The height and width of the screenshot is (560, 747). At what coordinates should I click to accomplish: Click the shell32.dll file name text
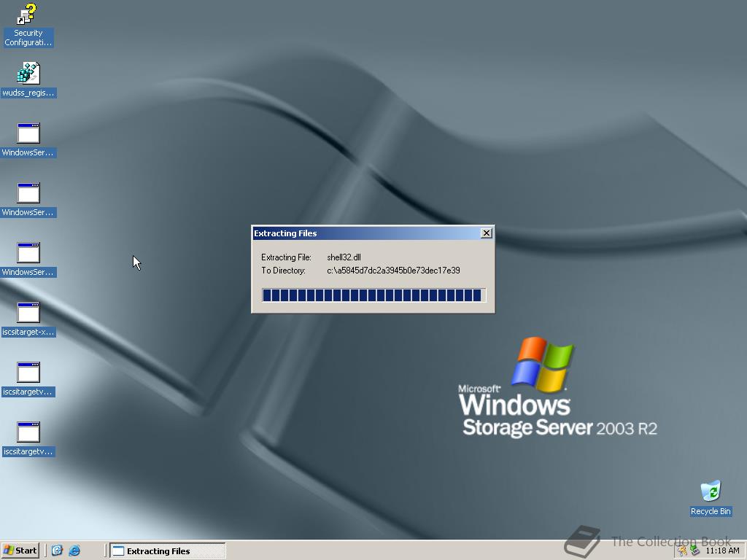pos(344,257)
